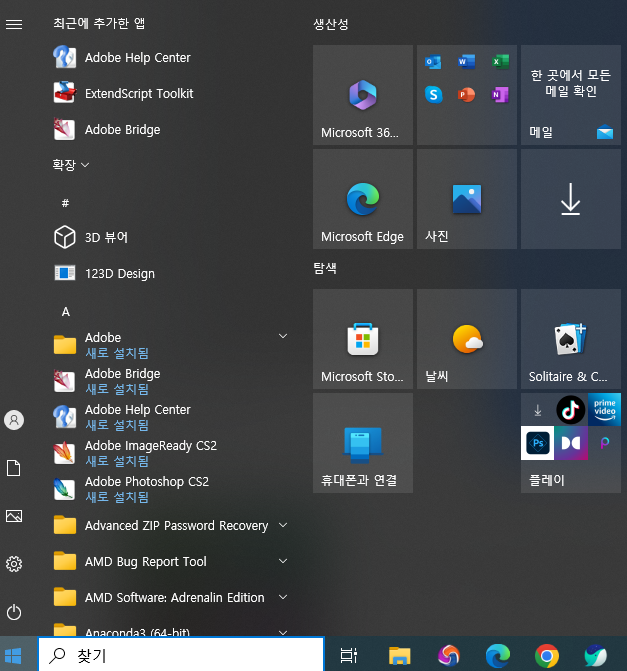Open Edge from the taskbar

[498, 655]
